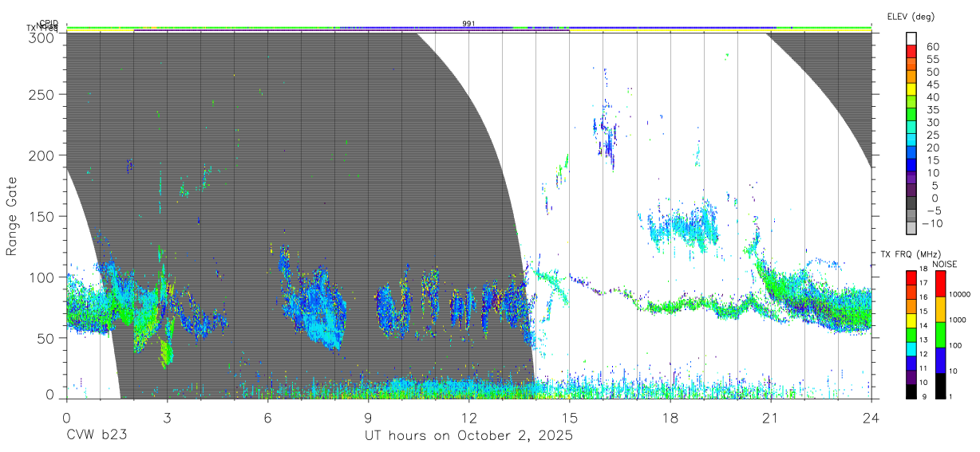Click x-axis tick label '12'
This screenshot has height=452, width=980.
click(x=469, y=418)
